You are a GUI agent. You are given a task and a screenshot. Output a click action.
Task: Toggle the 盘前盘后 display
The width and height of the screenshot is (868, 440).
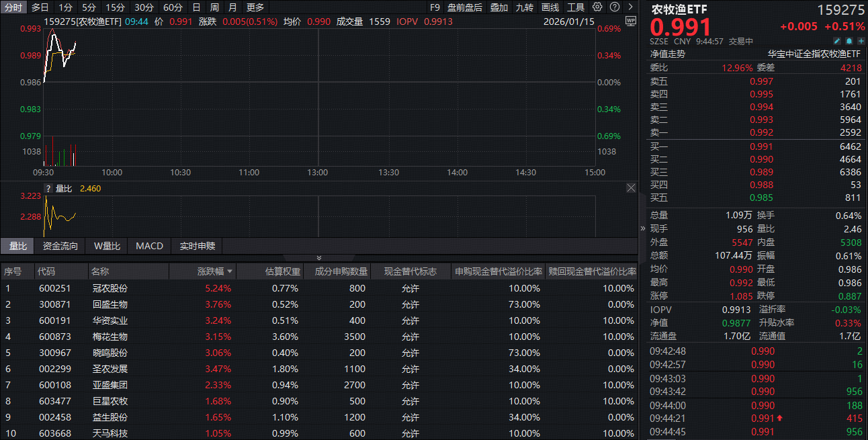point(465,7)
